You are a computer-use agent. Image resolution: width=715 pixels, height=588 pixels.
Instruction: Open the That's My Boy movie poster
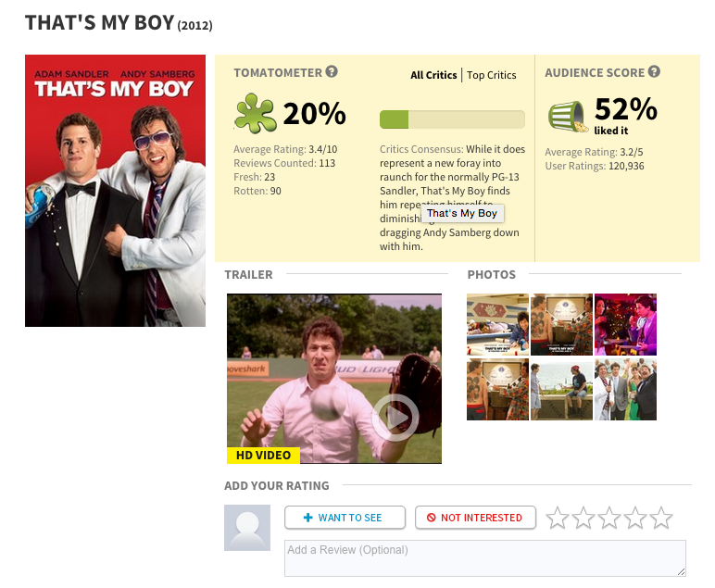[116, 191]
